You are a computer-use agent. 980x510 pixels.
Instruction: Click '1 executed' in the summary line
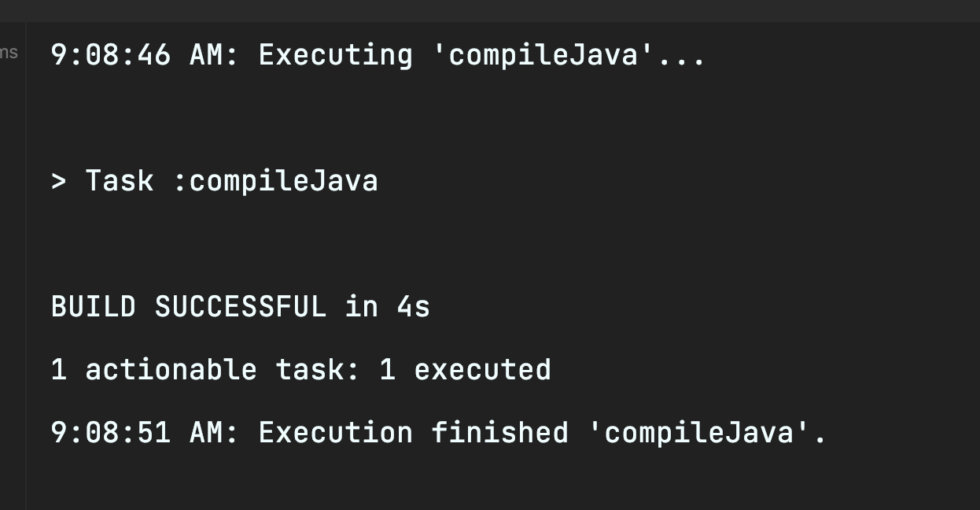(465, 370)
